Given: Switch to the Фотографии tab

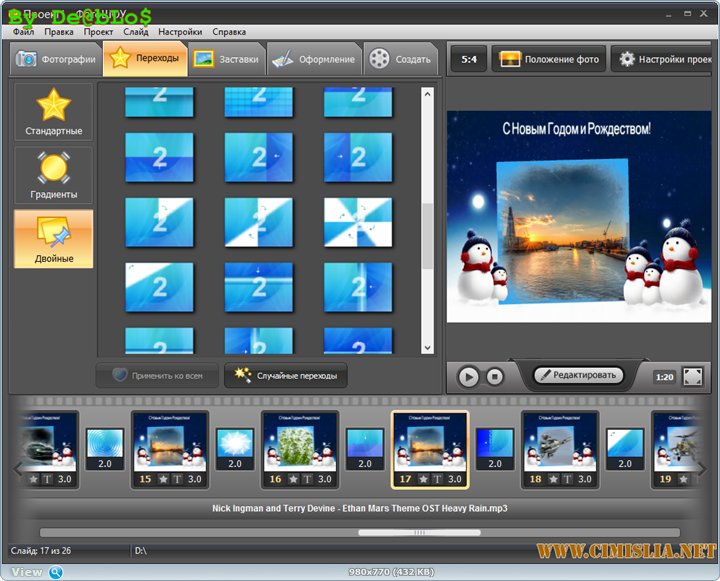Looking at the screenshot, I should [56, 59].
